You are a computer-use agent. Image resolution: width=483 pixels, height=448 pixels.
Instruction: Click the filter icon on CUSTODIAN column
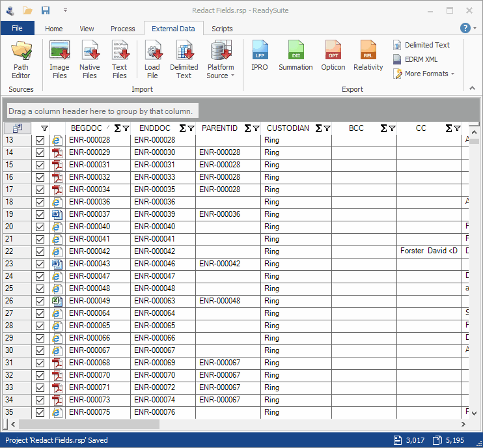(327, 128)
